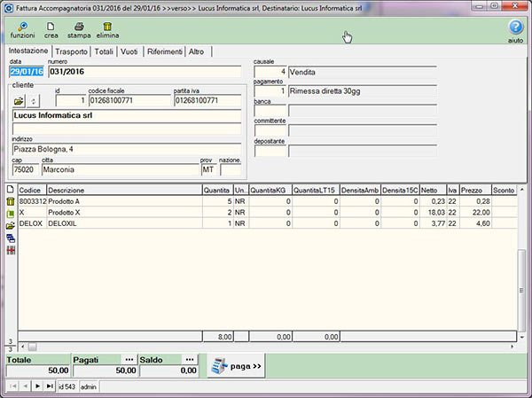Click the nazione field
Image resolution: width=532 pixels, height=398 pixels.
[231, 169]
